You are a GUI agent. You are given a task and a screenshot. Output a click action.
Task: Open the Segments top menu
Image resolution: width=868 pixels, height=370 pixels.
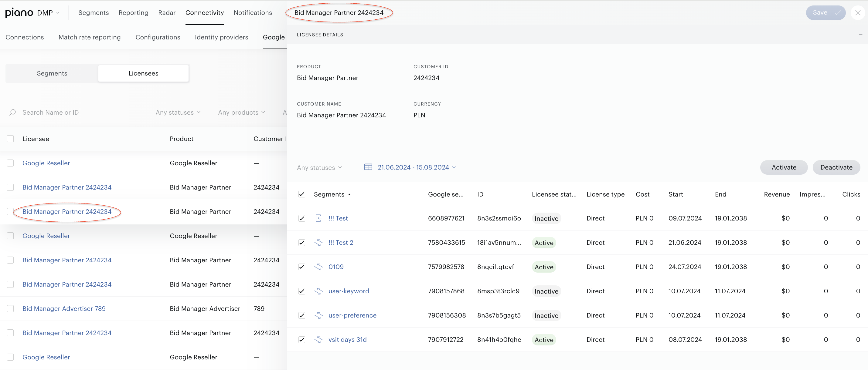(94, 13)
